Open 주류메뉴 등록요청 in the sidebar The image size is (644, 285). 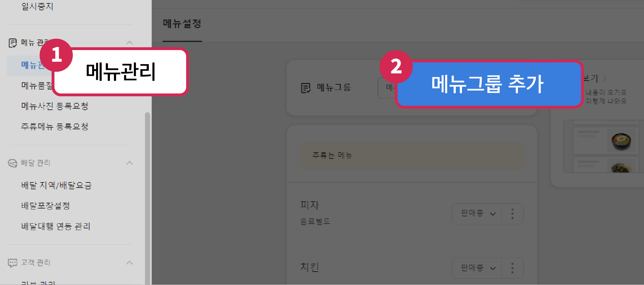(x=55, y=127)
